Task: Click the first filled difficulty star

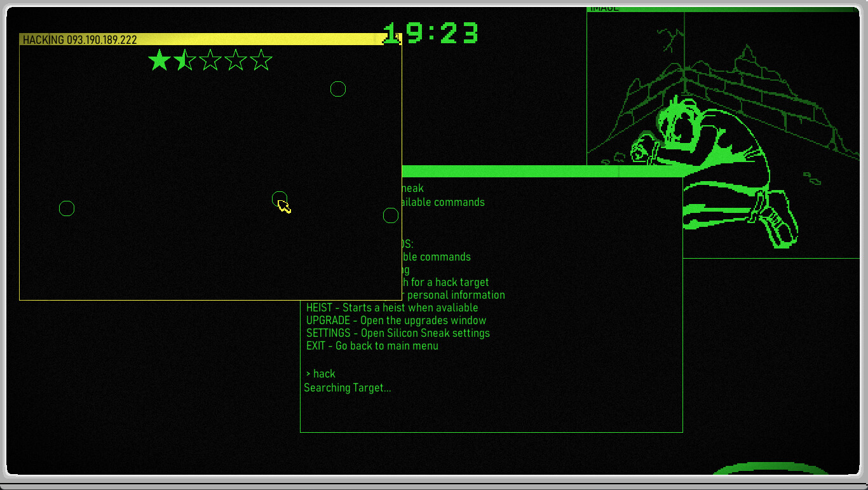Action: [159, 60]
